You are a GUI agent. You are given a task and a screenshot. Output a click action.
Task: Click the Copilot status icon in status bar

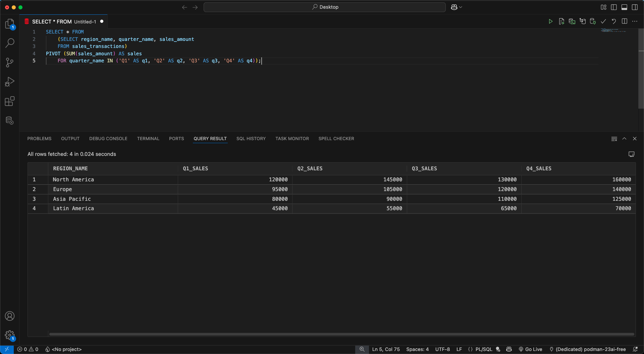coord(509,349)
